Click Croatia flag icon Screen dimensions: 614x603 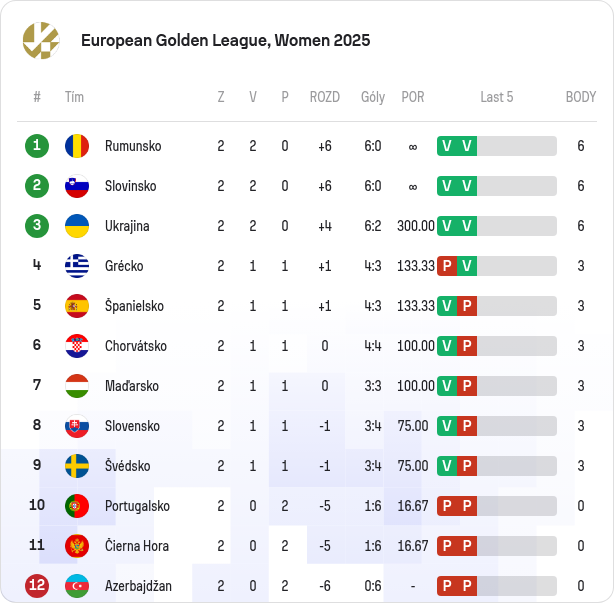point(77,346)
